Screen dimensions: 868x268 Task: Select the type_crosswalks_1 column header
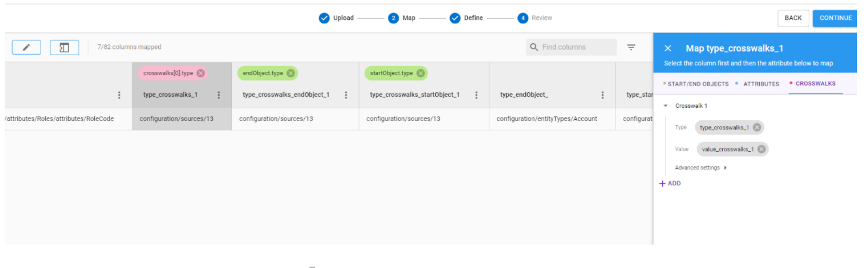coord(170,95)
